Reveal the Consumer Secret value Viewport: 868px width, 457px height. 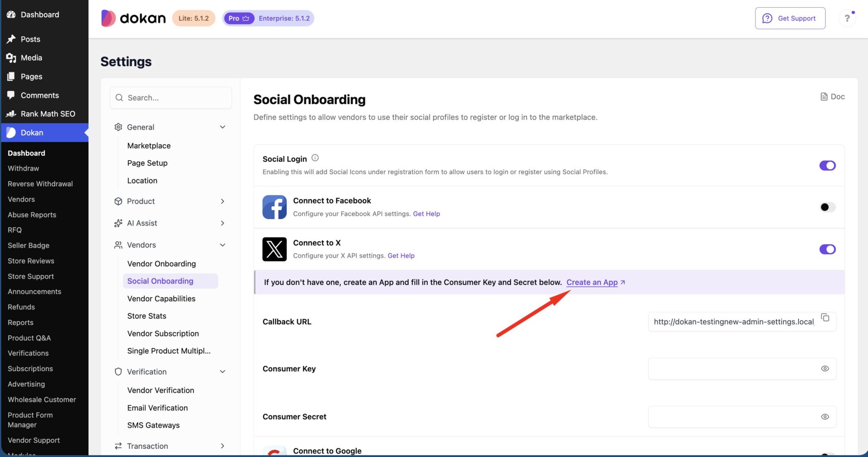(x=825, y=417)
